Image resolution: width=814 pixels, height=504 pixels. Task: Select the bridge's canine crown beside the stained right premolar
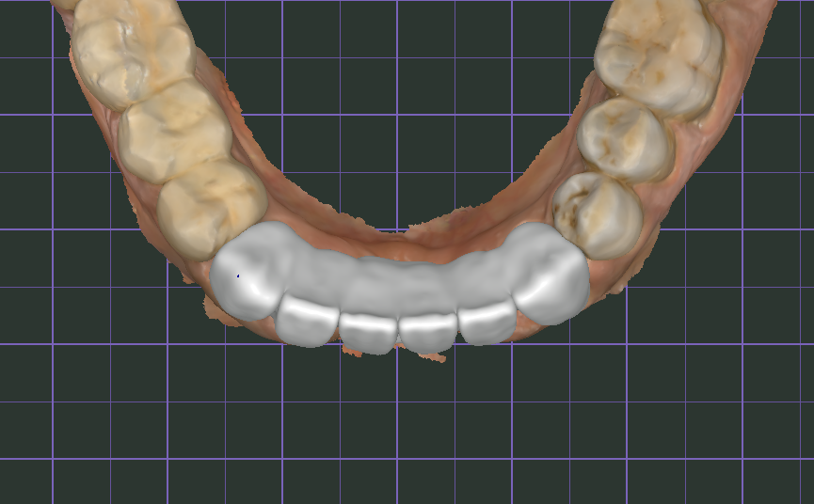coord(551,275)
